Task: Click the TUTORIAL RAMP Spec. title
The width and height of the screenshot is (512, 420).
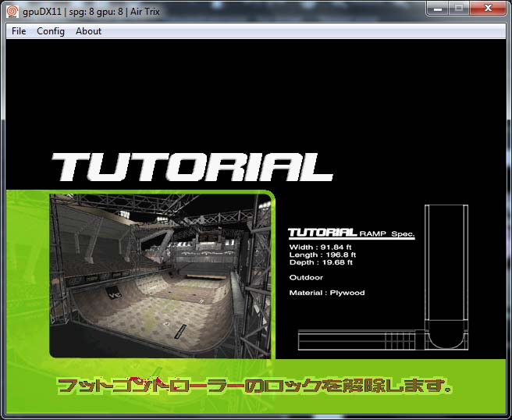Action: coord(351,233)
